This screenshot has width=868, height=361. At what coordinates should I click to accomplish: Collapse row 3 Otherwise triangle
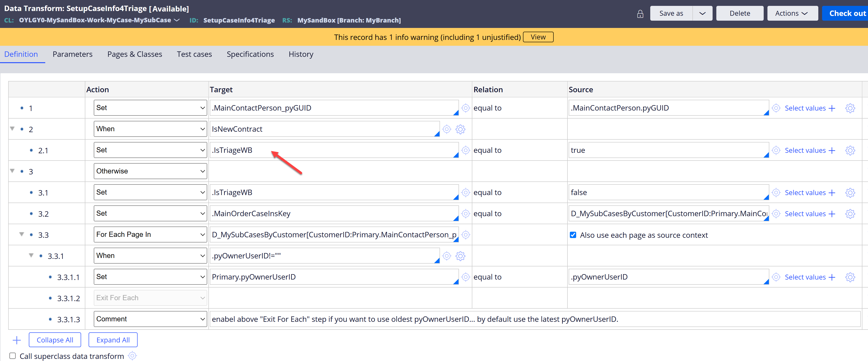(12, 171)
